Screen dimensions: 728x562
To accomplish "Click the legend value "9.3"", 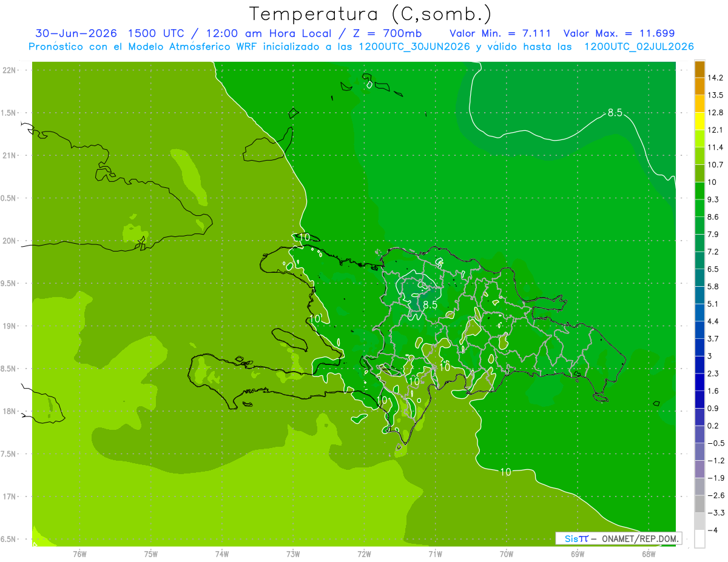I will point(713,199).
